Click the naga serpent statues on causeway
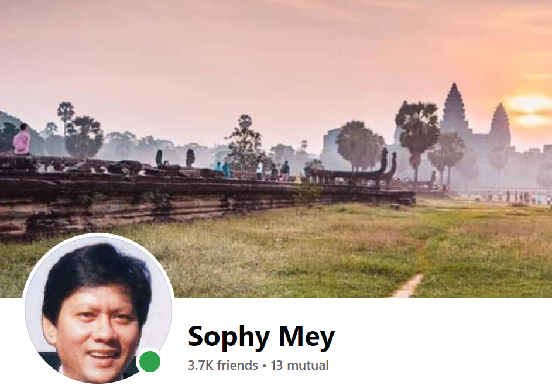The width and height of the screenshot is (552, 392). [x=388, y=166]
